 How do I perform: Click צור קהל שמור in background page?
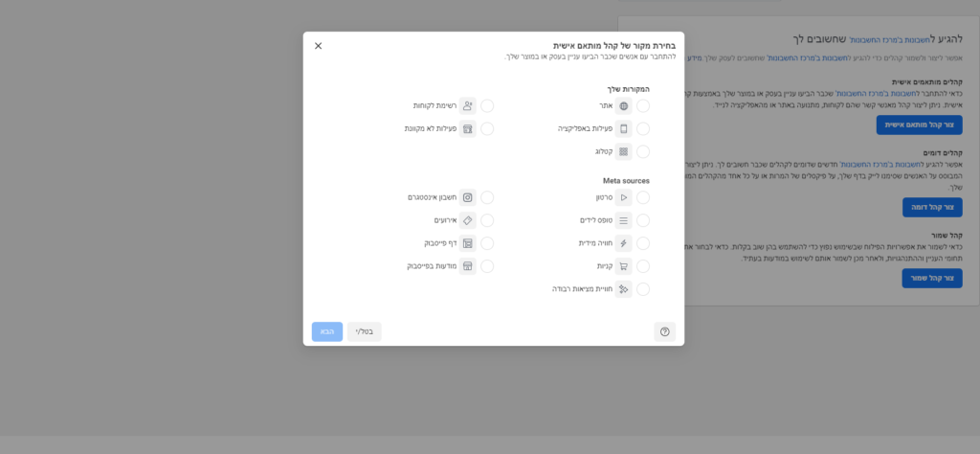pyautogui.click(x=932, y=279)
